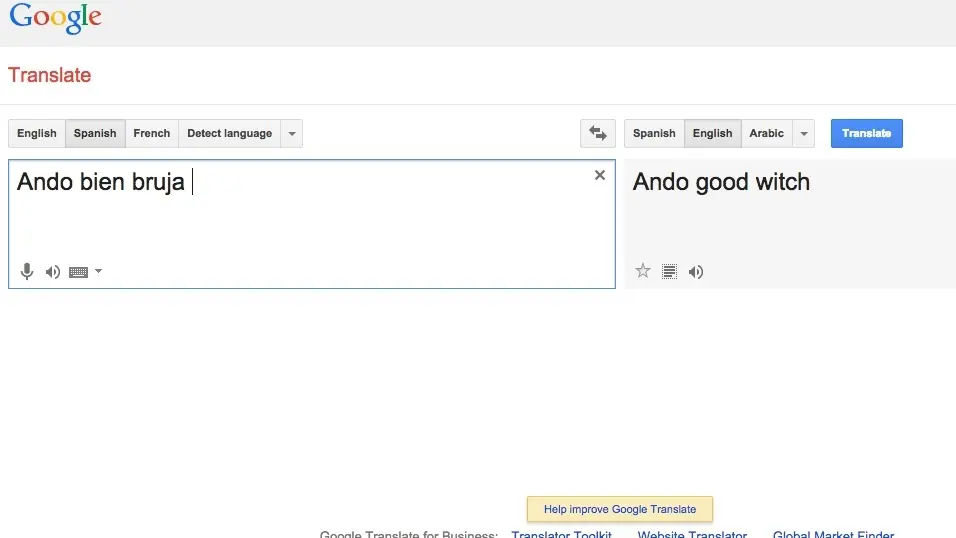
Task: Open the Translate heading link
Action: 49,75
